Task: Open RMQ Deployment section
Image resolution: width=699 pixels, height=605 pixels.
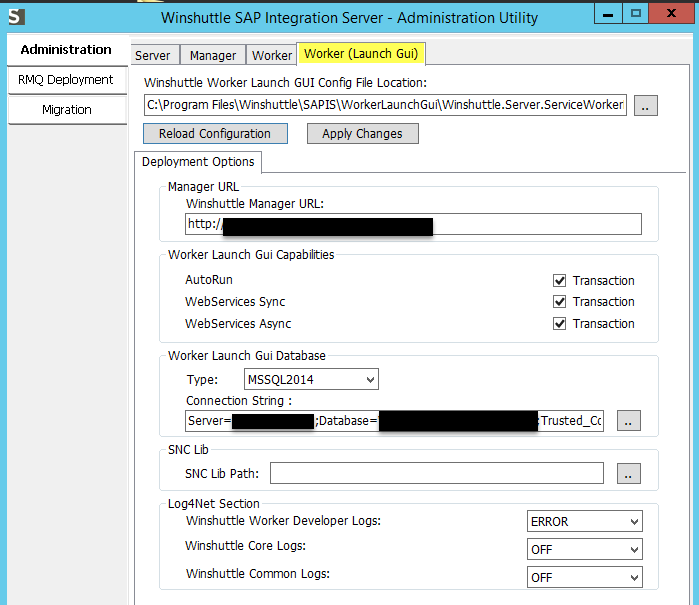Action: [x=66, y=80]
